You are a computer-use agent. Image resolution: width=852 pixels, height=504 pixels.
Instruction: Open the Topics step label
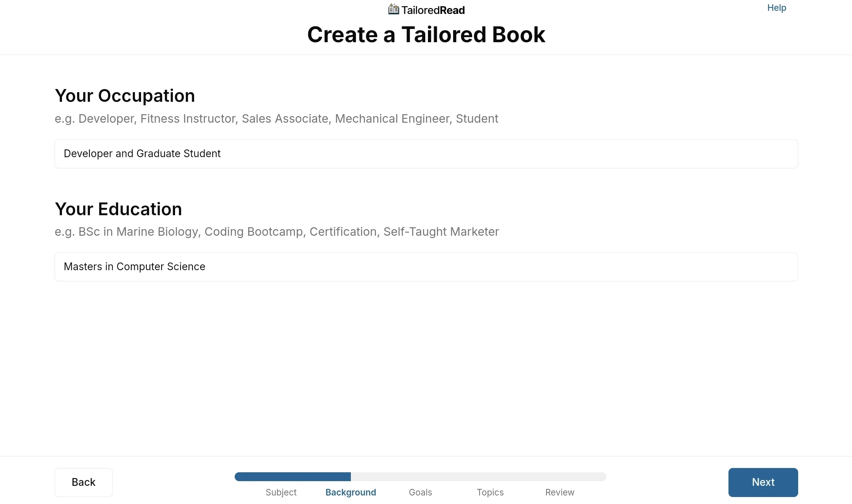[x=490, y=492]
